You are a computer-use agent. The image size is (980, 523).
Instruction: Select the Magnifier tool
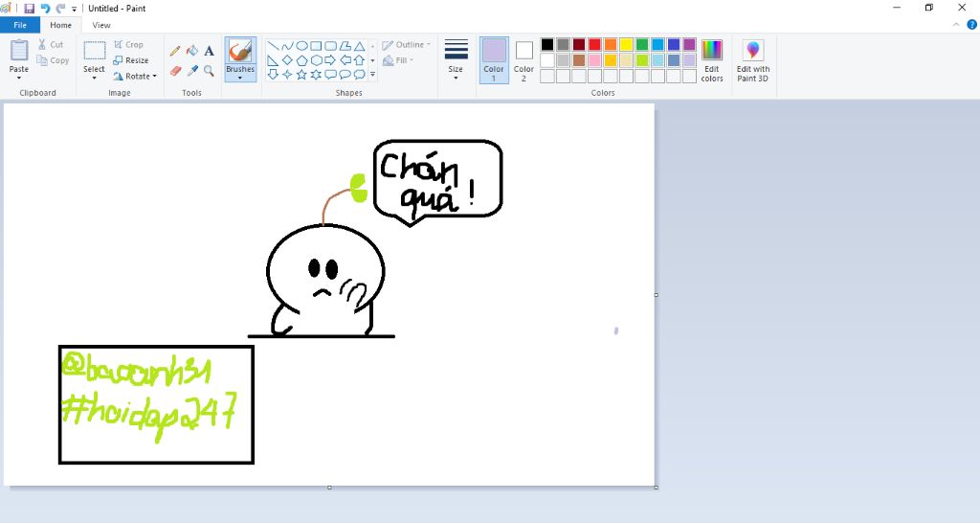209,71
